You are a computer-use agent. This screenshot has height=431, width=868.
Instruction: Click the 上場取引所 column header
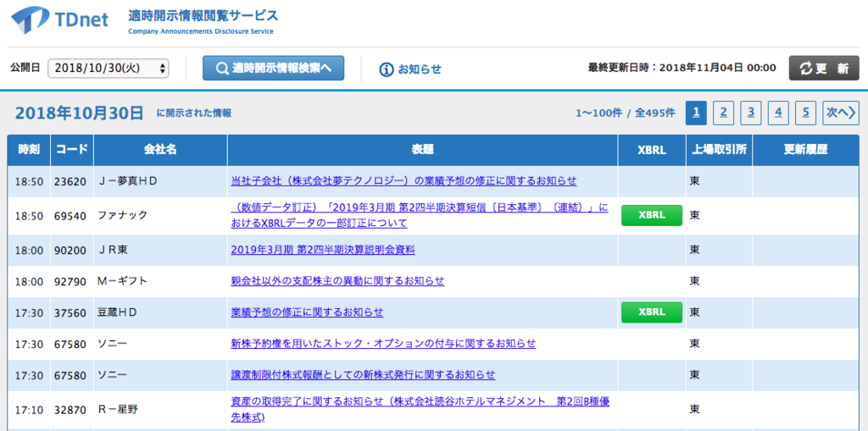[x=719, y=150]
